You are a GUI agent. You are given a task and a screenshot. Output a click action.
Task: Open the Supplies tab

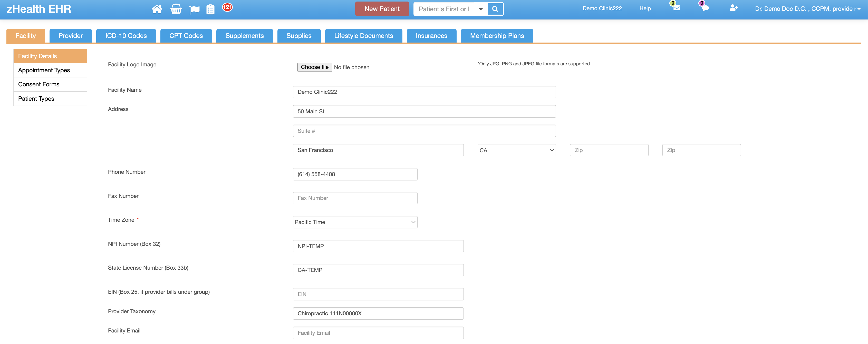299,36
